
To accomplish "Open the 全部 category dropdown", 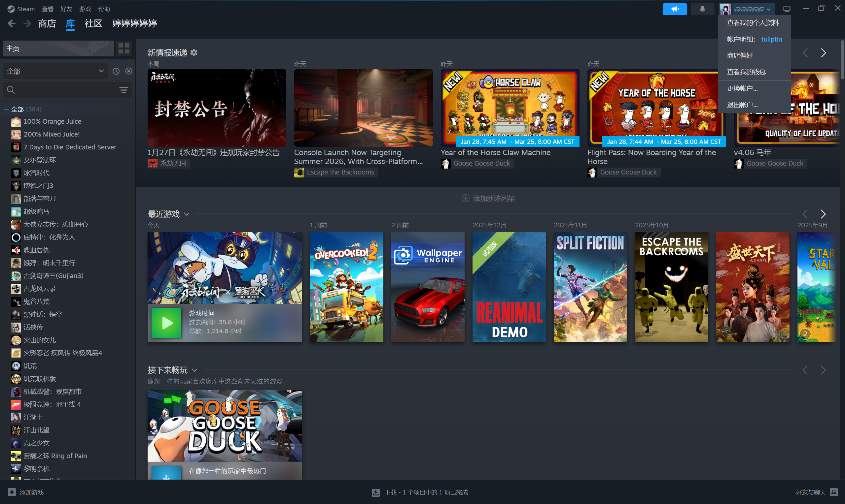I will pyautogui.click(x=55, y=71).
